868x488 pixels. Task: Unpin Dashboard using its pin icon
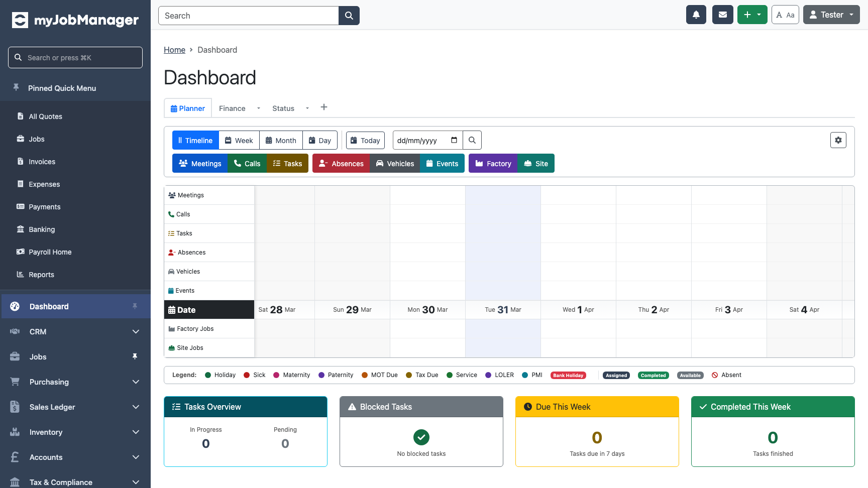pyautogui.click(x=135, y=306)
